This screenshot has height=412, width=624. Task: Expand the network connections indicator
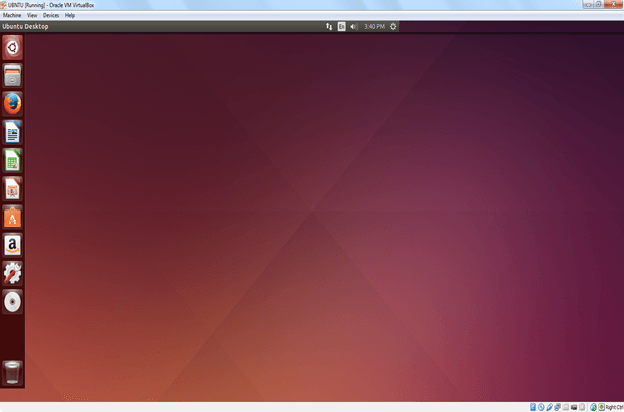pos(329,26)
